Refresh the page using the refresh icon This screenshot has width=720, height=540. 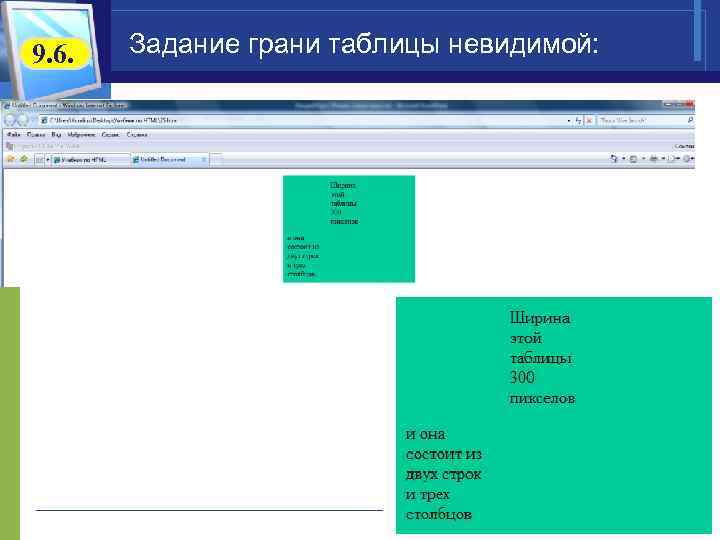click(x=579, y=120)
